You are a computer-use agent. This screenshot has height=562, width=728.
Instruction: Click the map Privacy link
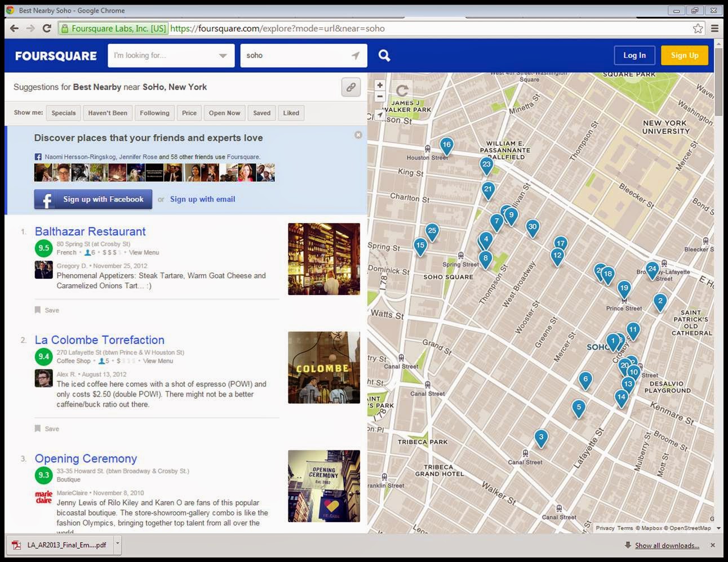pos(605,528)
